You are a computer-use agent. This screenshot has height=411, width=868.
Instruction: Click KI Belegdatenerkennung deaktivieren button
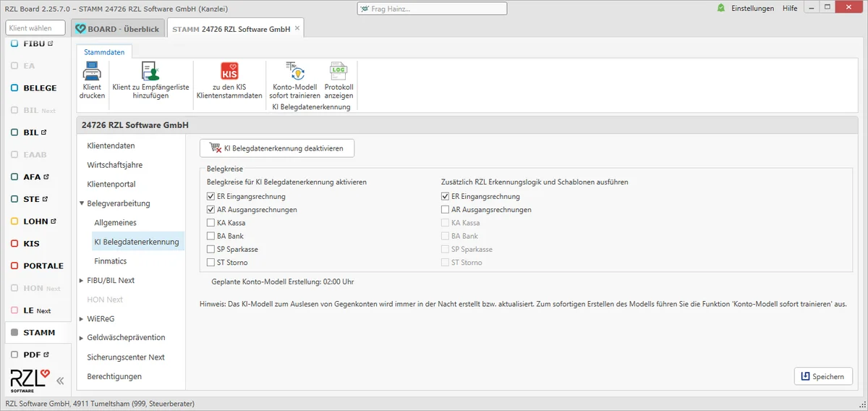pos(277,148)
